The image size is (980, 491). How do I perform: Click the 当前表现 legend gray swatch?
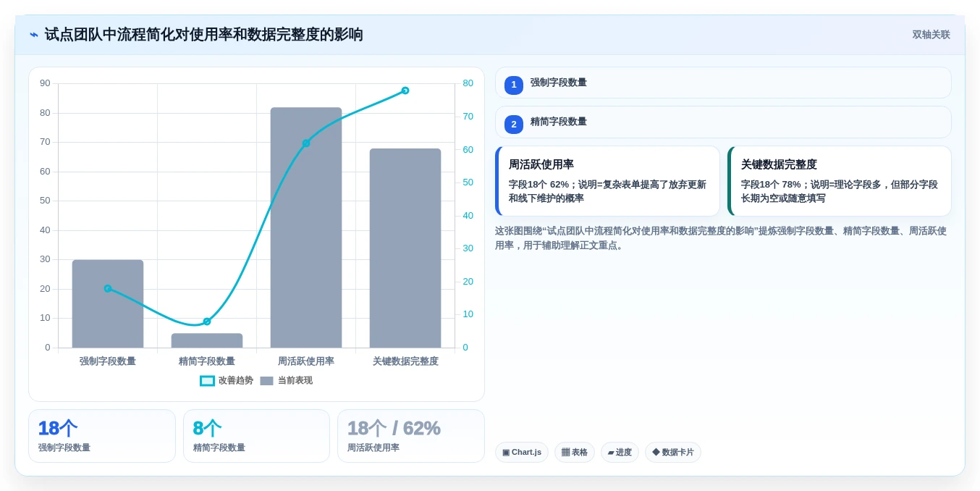[266, 381]
